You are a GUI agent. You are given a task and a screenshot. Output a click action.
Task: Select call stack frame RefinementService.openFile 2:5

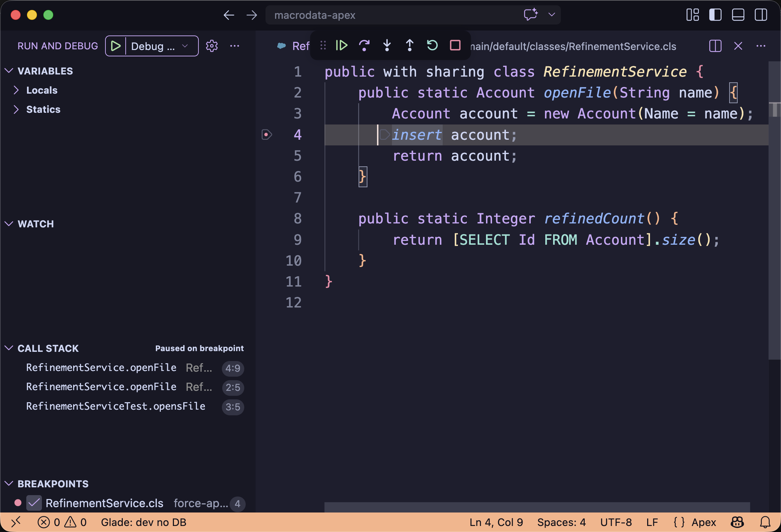pos(128,387)
